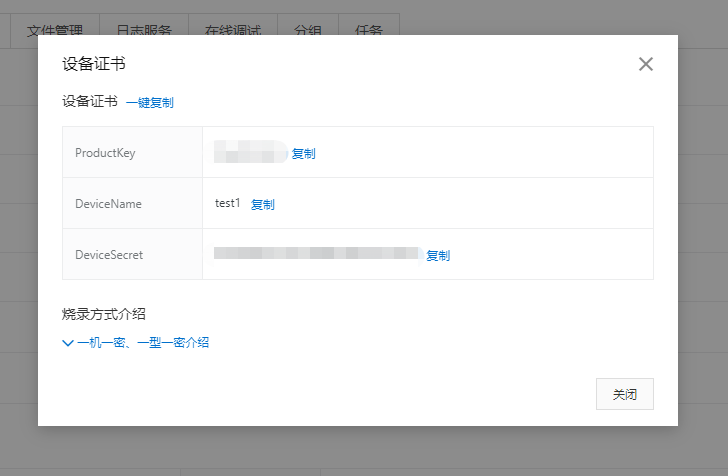Screen dimensions: 728x476
Task: Copy the DeviceName test1 value
Action: 262,204
